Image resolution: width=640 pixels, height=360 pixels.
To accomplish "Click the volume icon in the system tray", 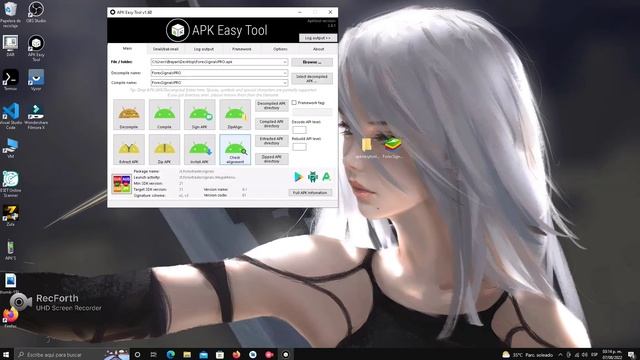I will [x=585, y=355].
